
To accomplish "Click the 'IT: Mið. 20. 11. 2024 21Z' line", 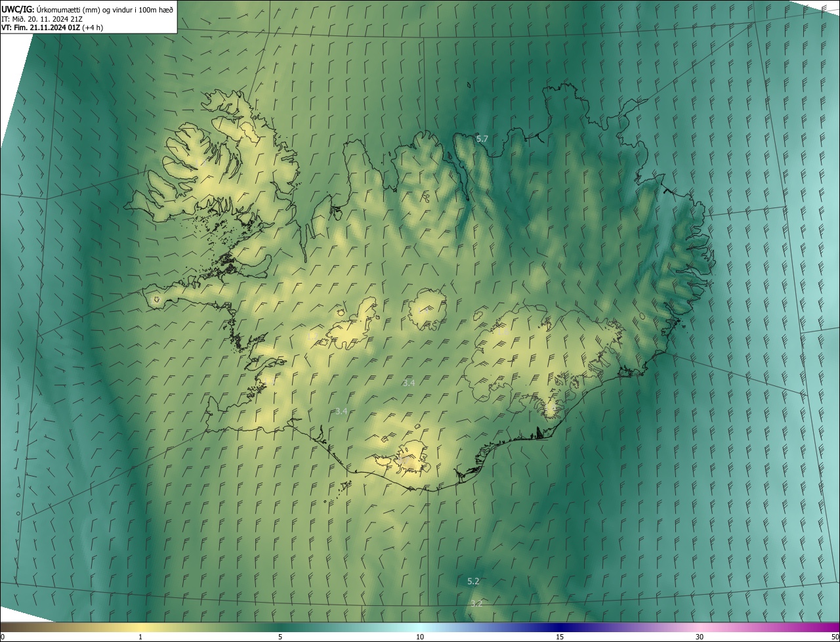I will 42,18.
